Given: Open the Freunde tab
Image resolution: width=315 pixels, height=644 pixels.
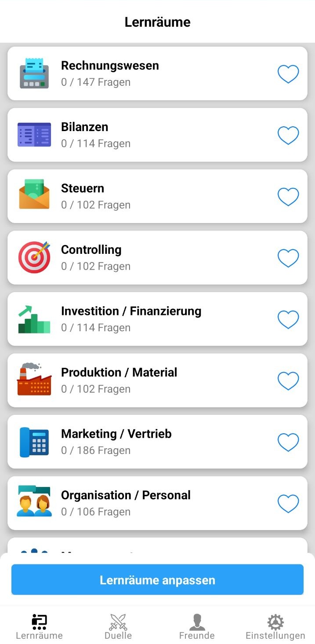Looking at the screenshot, I should (x=197, y=626).
